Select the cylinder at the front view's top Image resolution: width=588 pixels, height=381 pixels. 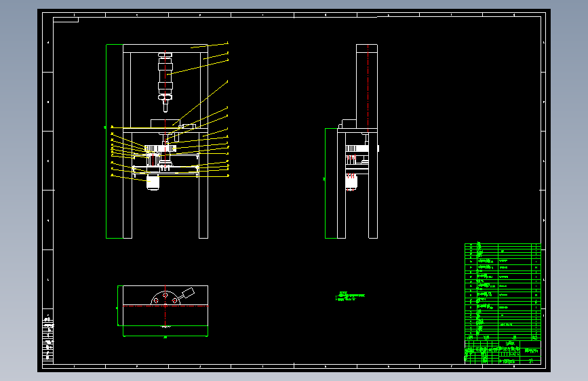click(165, 82)
